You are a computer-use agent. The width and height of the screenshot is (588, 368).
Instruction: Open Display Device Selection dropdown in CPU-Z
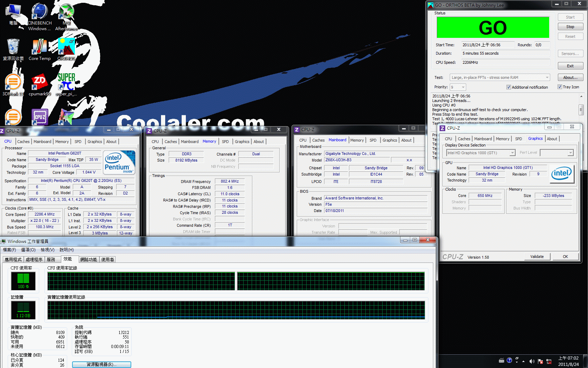point(481,153)
